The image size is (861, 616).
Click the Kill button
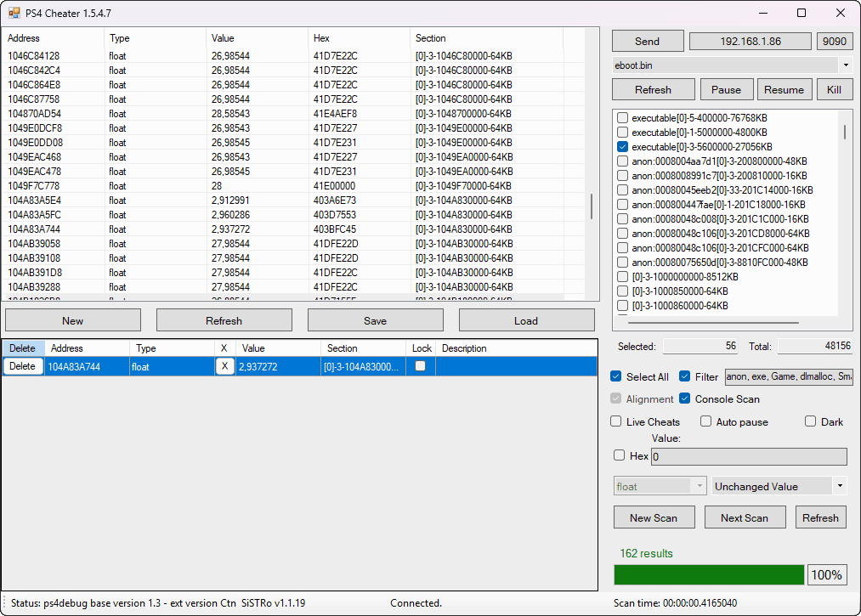tap(834, 89)
